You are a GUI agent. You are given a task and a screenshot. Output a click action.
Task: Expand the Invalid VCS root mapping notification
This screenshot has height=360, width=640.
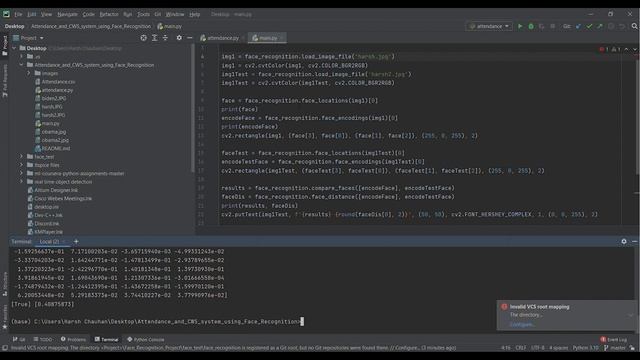[x=631, y=315]
